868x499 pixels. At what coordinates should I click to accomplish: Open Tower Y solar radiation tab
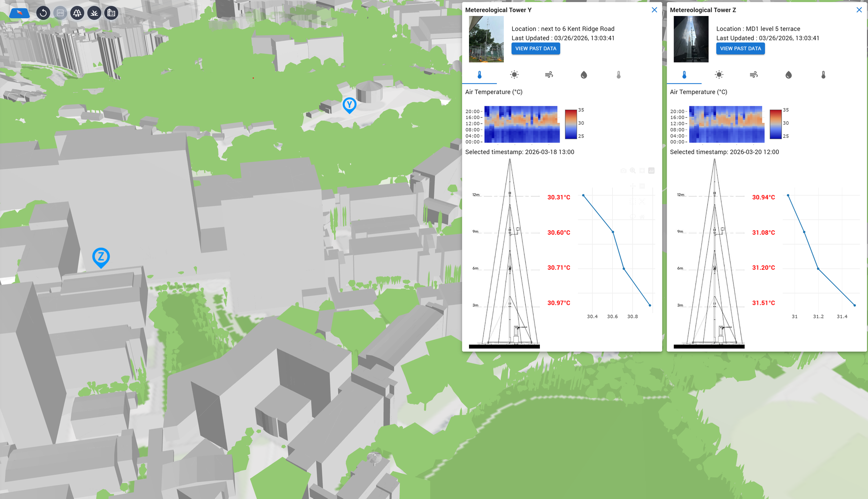click(514, 75)
